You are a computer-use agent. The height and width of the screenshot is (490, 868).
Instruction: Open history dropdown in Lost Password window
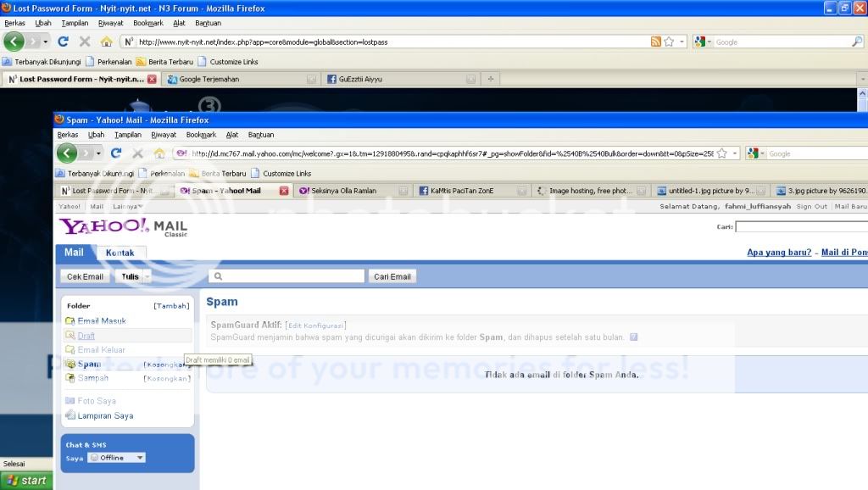[x=46, y=42]
